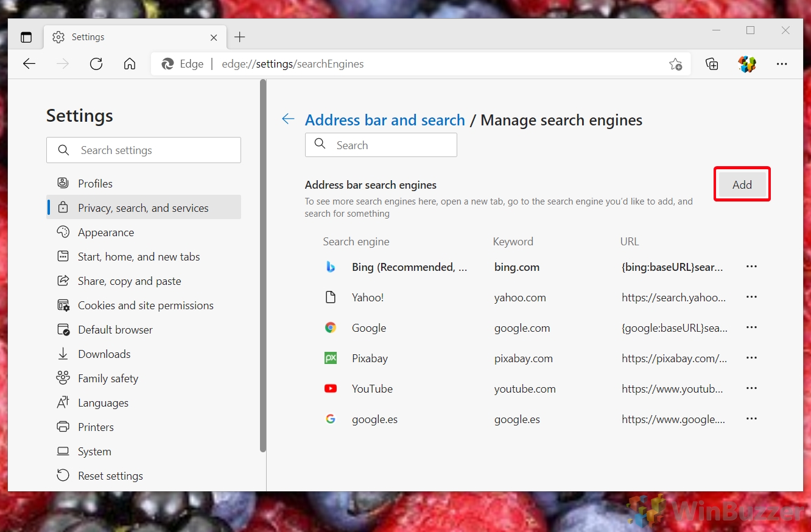Click the youtube.com keyword
Image resolution: width=811 pixels, height=532 pixels.
pos(525,388)
